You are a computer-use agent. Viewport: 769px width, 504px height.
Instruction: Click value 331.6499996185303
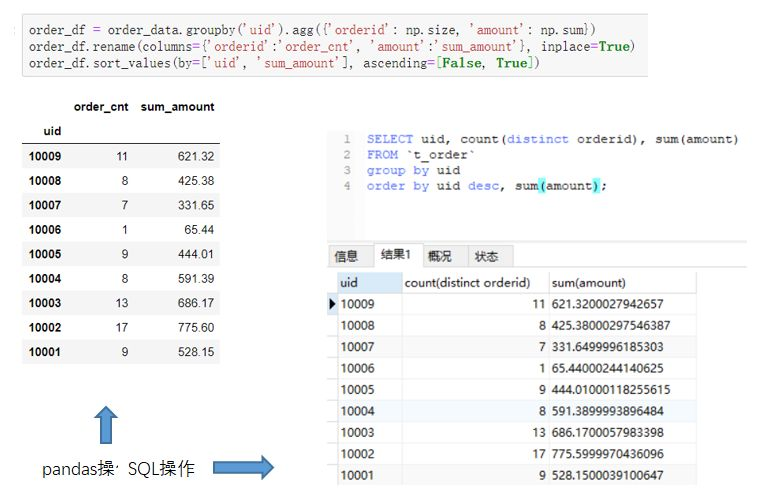[607, 347]
